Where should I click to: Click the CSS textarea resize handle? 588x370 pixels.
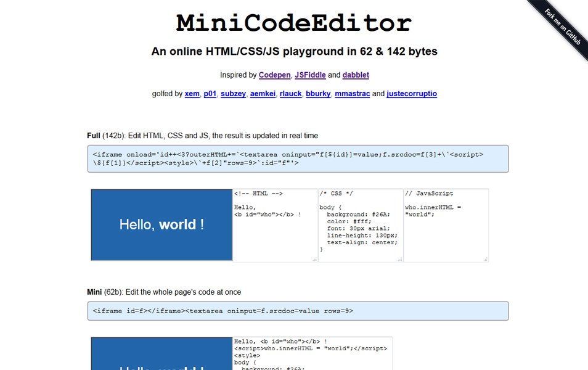tap(400, 259)
